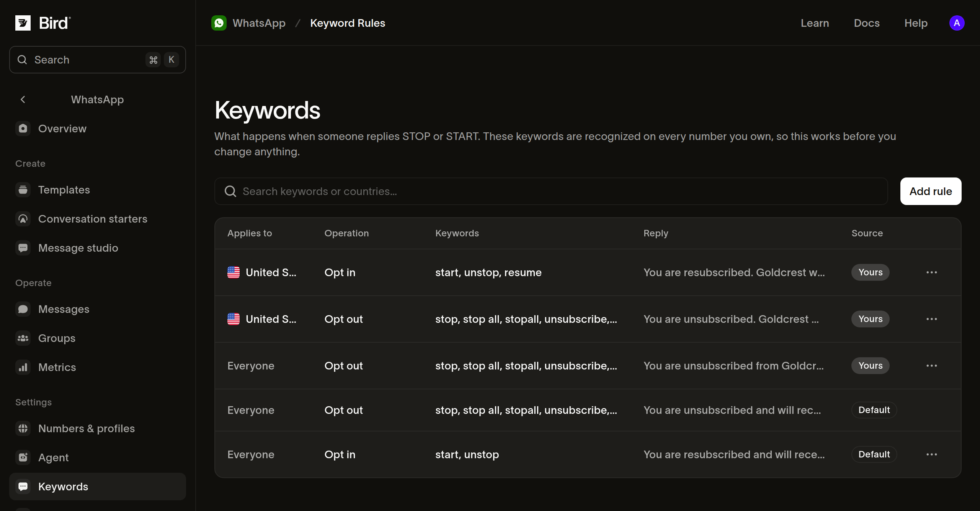
Task: Open the Metrics bar chart icon
Action: point(23,367)
